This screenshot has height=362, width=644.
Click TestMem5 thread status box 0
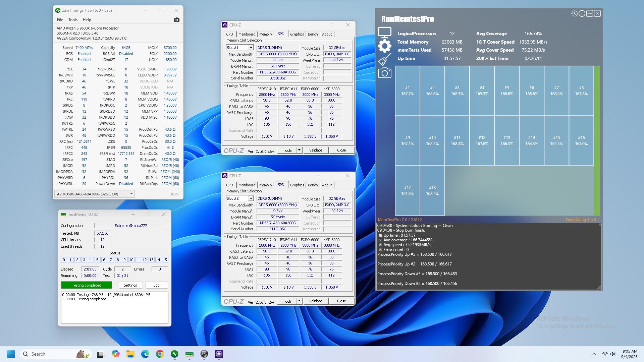point(64,260)
